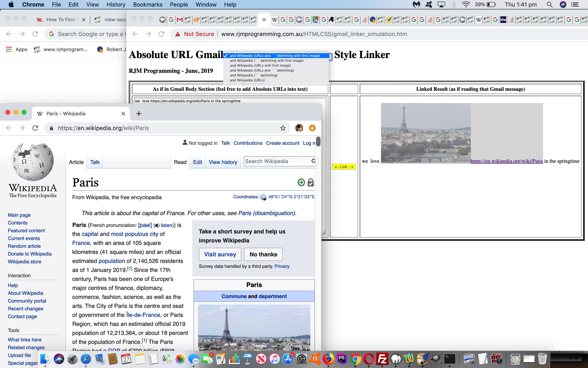Open PhpStorm from the dock
This screenshot has width=588, height=368.
coord(342,359)
